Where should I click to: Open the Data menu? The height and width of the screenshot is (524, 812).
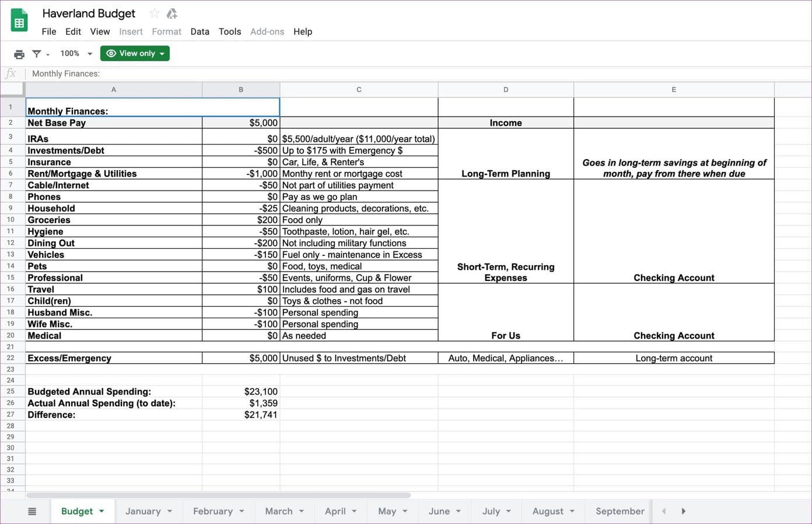click(199, 31)
